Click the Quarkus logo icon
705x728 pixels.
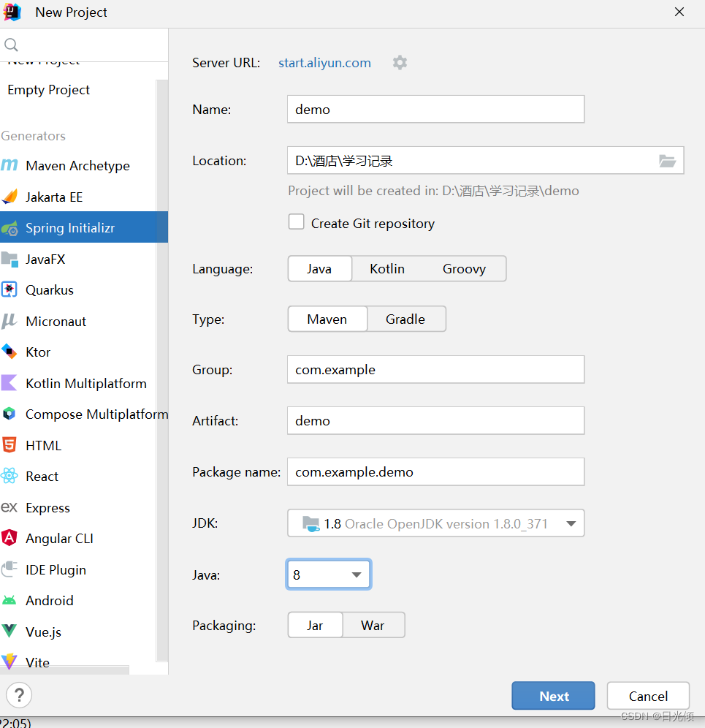[9, 289]
